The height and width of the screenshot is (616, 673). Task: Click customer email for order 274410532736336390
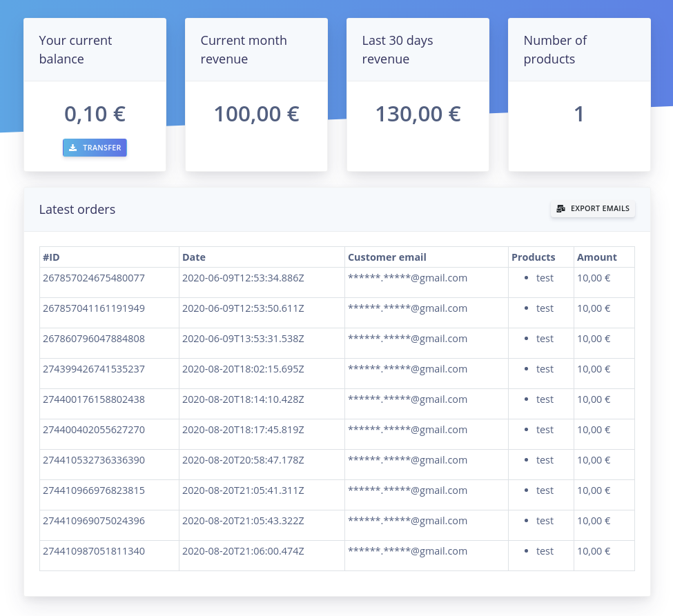tap(407, 460)
